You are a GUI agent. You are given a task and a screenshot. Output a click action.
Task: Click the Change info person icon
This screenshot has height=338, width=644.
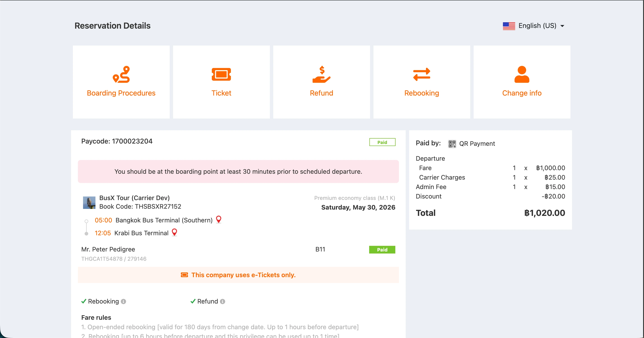(522, 74)
